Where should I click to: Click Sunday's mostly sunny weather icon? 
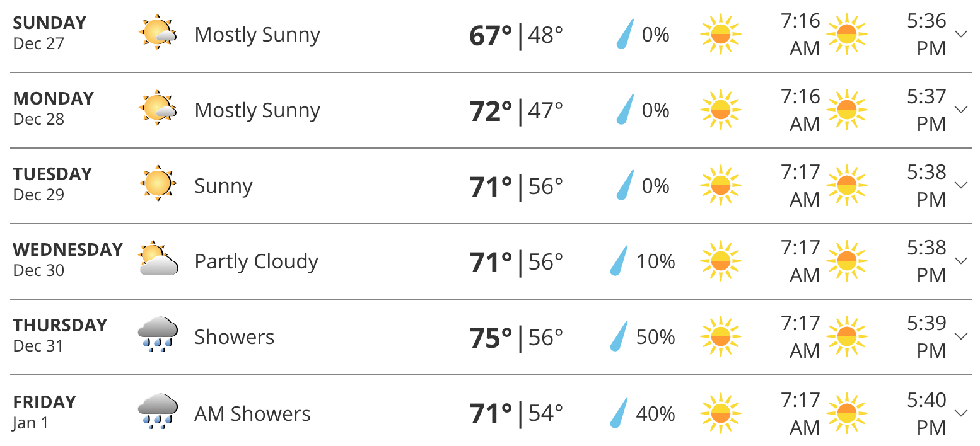tap(157, 33)
